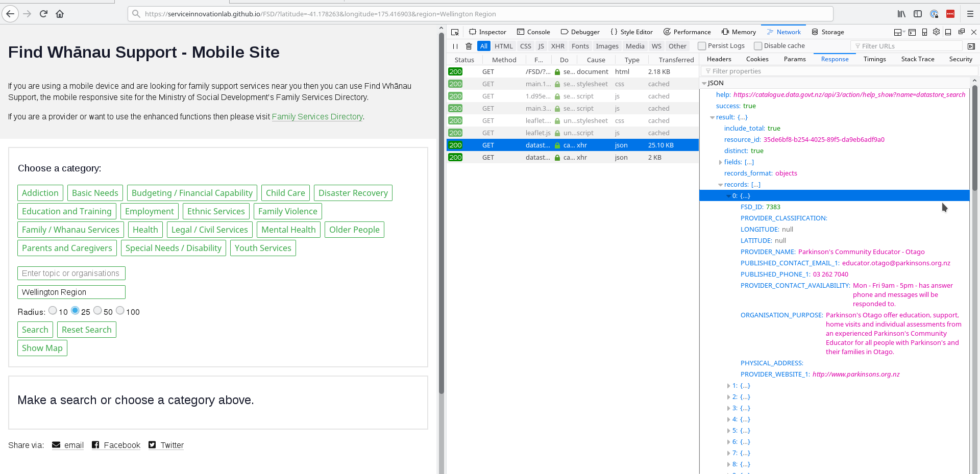This screenshot has height=474, width=980.
Task: Open the Firefox Library menu
Action: (902, 14)
